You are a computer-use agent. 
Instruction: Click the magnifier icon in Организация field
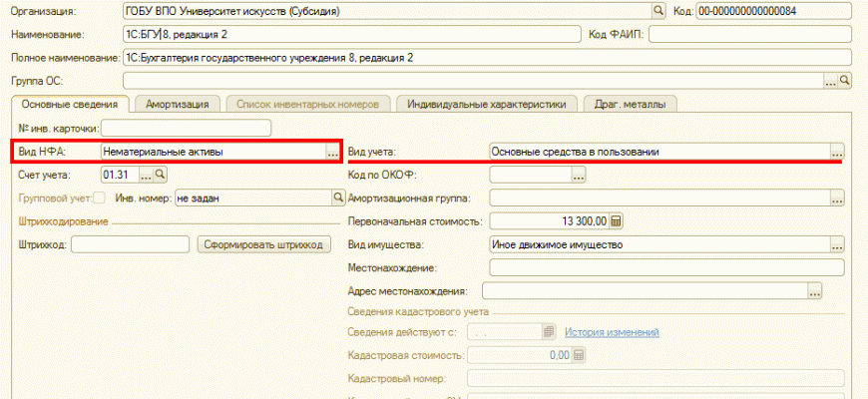click(658, 10)
